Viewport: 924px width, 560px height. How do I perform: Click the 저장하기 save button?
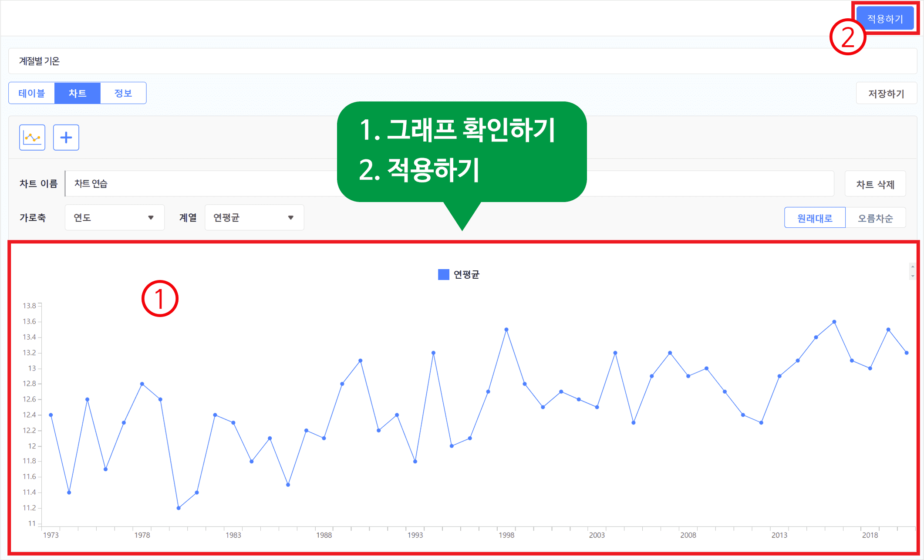coord(886,93)
